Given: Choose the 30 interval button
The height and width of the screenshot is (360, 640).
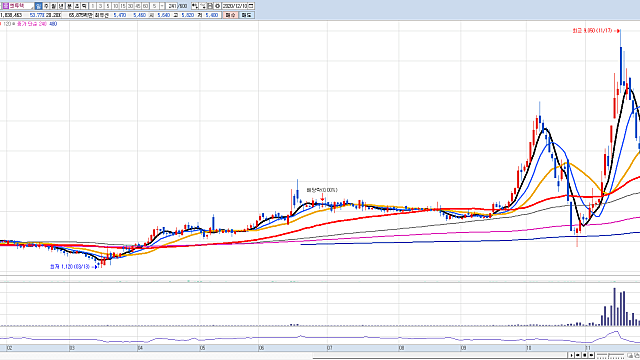Looking at the screenshot, I should pyautogui.click(x=131, y=6).
